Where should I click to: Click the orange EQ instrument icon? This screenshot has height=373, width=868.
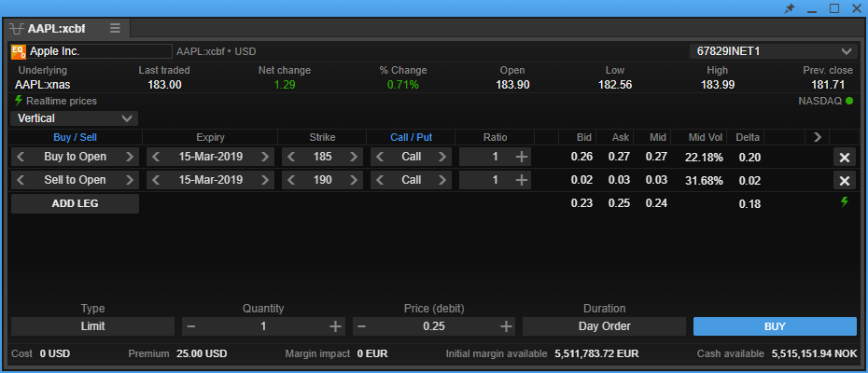(x=19, y=51)
